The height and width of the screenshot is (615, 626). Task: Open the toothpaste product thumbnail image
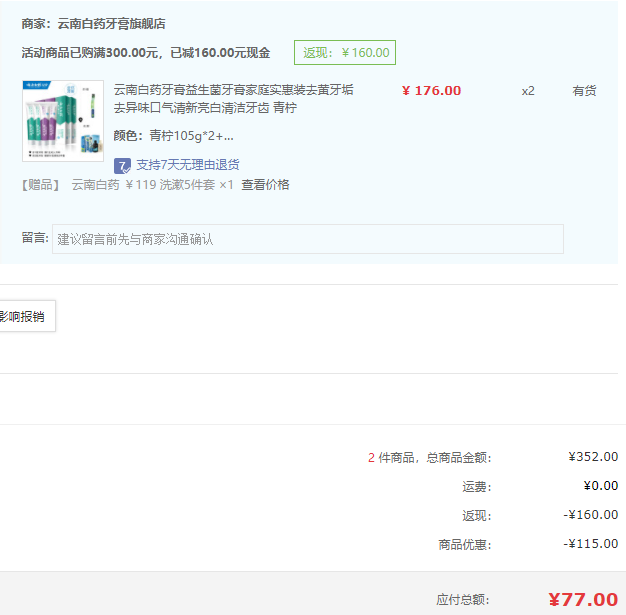(x=63, y=121)
